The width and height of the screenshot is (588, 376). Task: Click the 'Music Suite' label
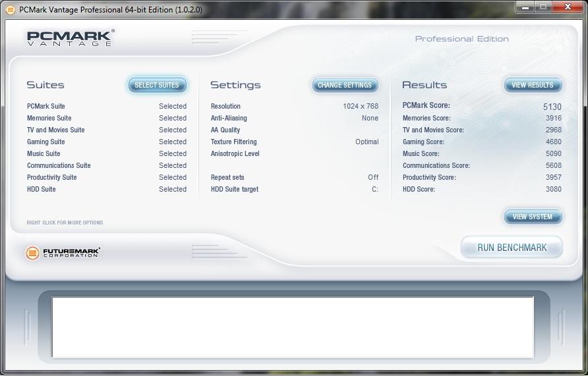pyautogui.click(x=44, y=153)
